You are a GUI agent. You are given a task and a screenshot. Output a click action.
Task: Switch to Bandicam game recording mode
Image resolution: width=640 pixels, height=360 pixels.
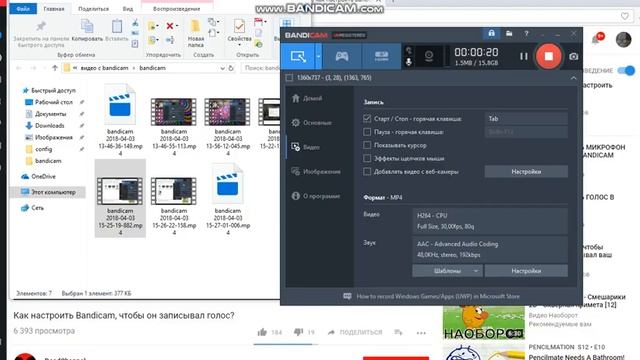(342, 56)
